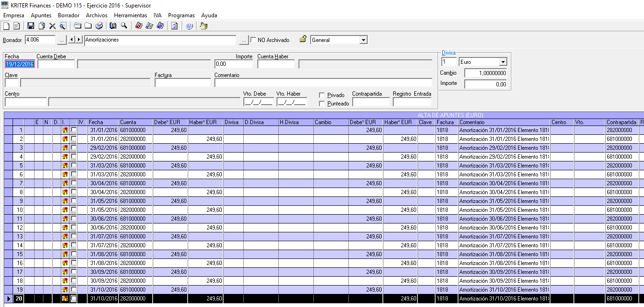Screen dimensions: 644x307
Task: Click the open book toolbar icon
Action: (x=113, y=26)
